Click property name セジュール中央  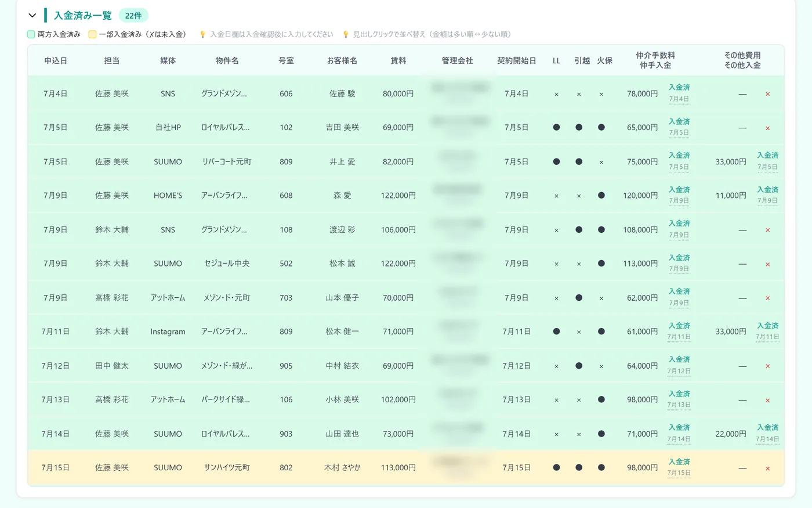pyautogui.click(x=227, y=263)
